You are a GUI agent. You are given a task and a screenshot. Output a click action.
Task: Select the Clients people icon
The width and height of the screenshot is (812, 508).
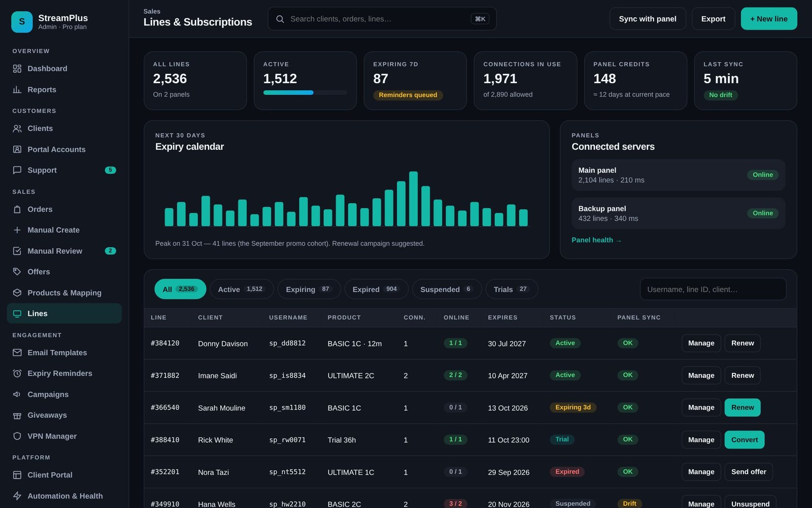tap(17, 129)
